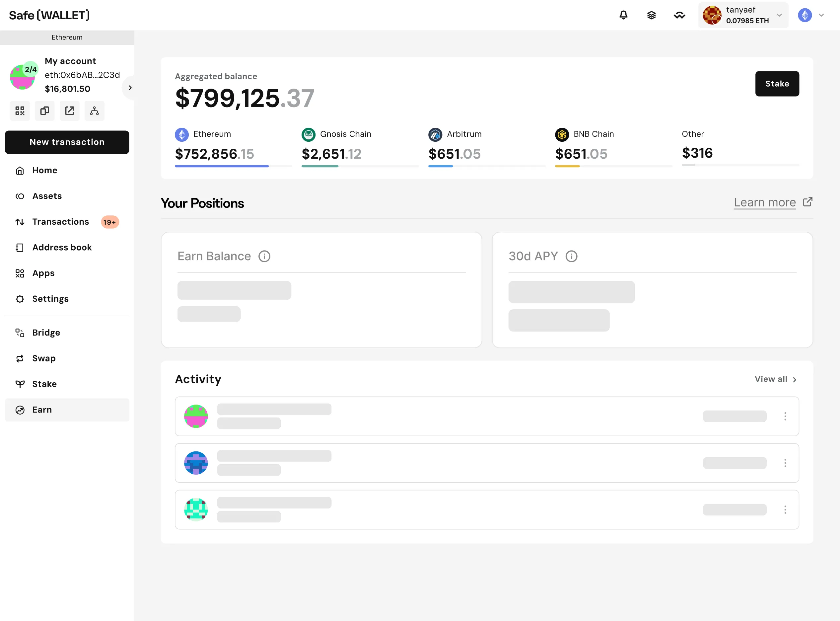Open the Ethereum network selector dropdown
This screenshot has width=840, height=621.
(811, 15)
